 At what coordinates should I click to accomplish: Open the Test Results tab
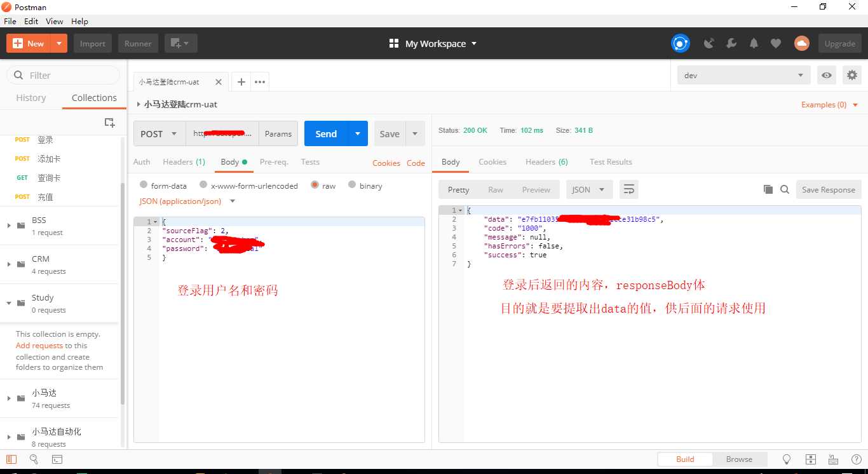[611, 162]
